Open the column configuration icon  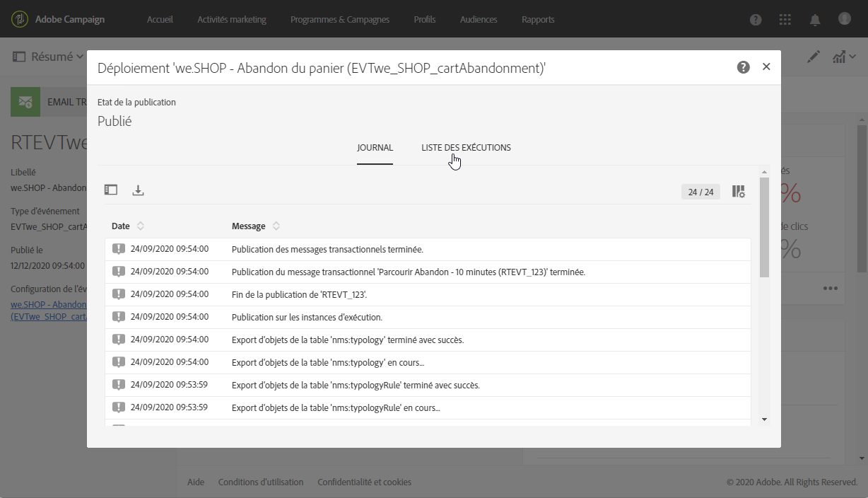point(739,192)
